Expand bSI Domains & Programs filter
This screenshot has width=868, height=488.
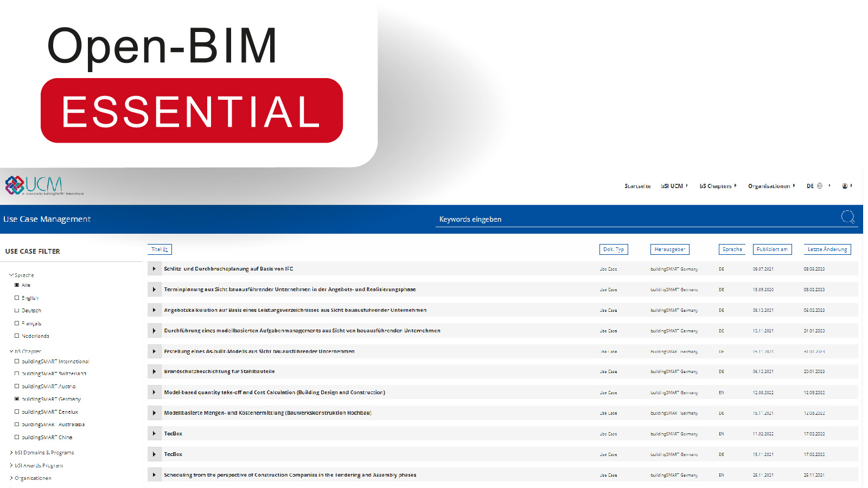(x=11, y=453)
